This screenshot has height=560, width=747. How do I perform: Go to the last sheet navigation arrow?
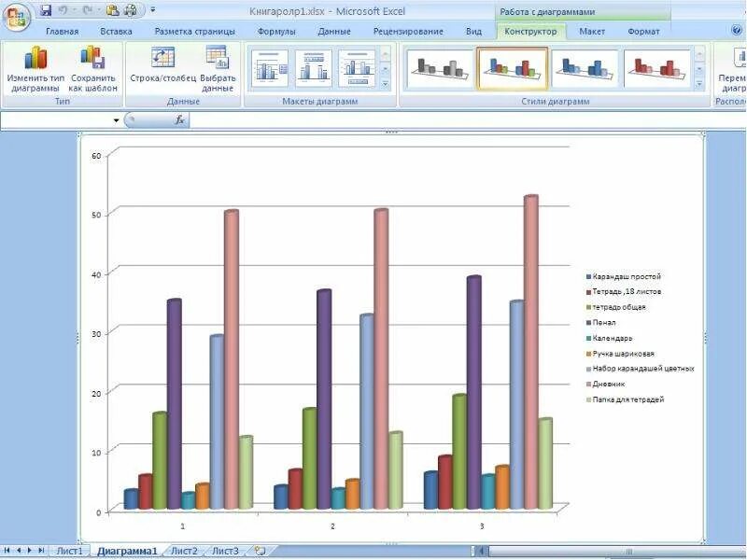(x=41, y=551)
